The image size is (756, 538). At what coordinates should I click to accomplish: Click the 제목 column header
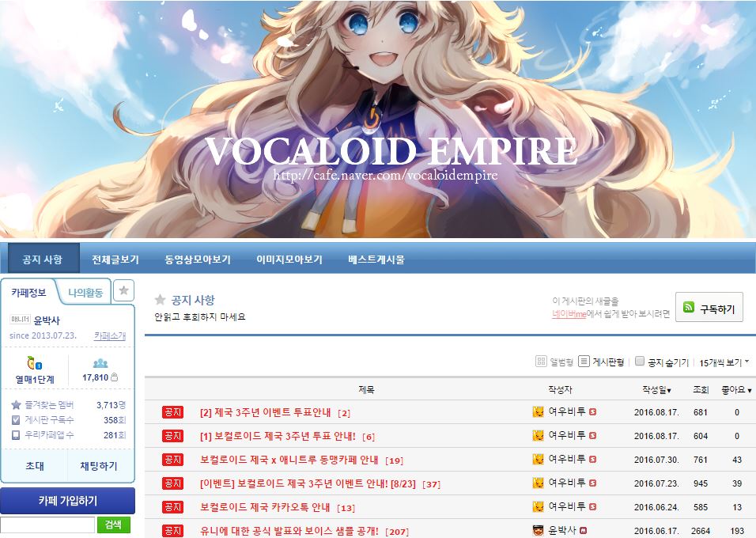tap(366, 390)
